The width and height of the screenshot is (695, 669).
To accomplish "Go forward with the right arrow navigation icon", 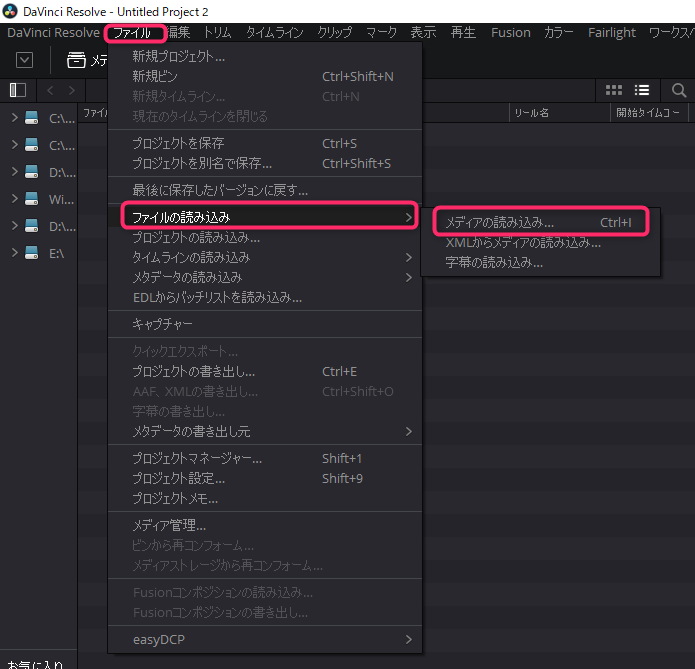I will click(x=72, y=90).
